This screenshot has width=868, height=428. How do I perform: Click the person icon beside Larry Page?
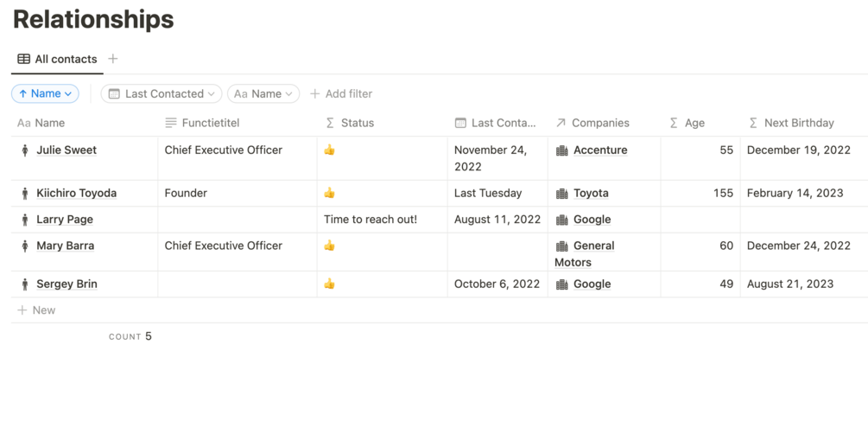[25, 220]
